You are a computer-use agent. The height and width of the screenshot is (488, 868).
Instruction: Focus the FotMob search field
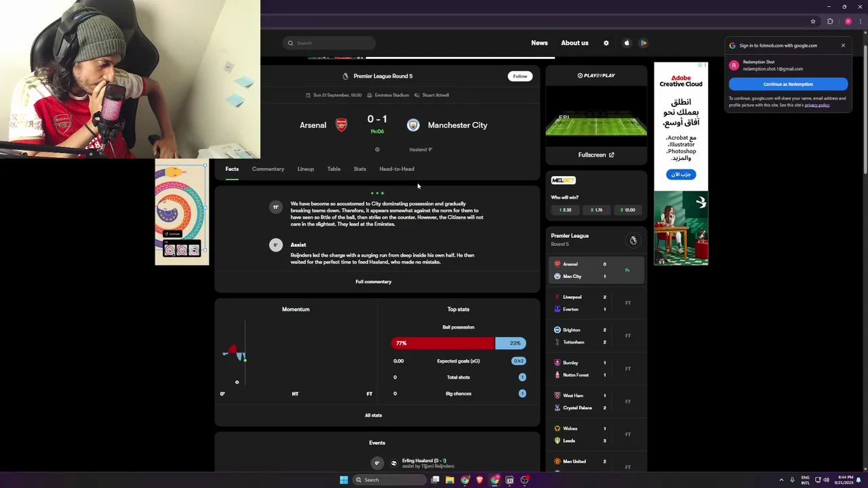pyautogui.click(x=329, y=43)
